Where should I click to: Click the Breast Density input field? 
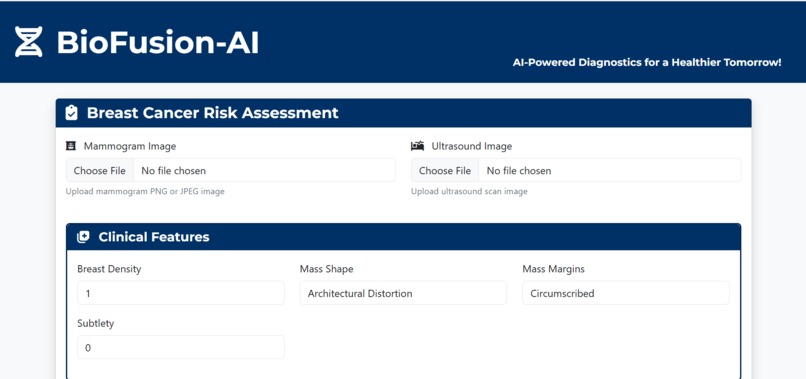coord(181,293)
